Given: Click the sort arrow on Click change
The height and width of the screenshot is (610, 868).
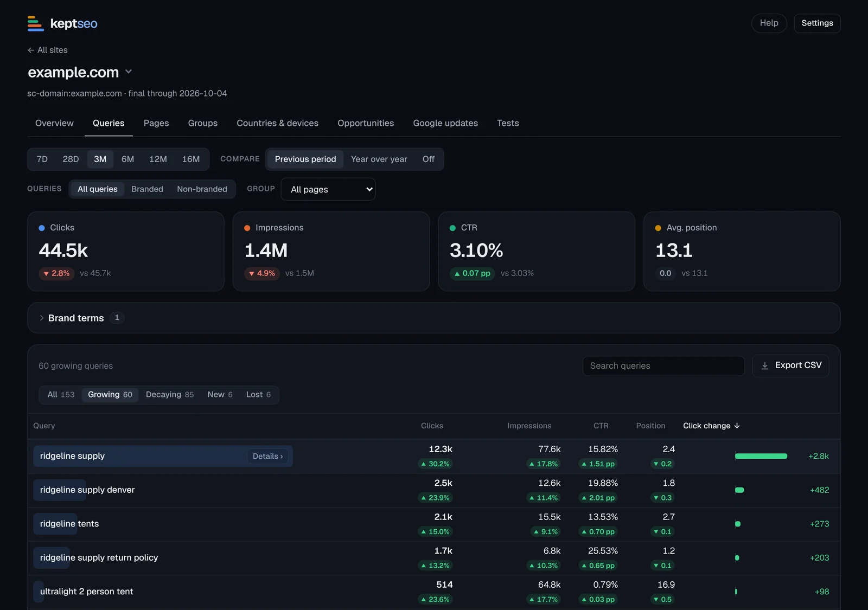Looking at the screenshot, I should (x=737, y=426).
